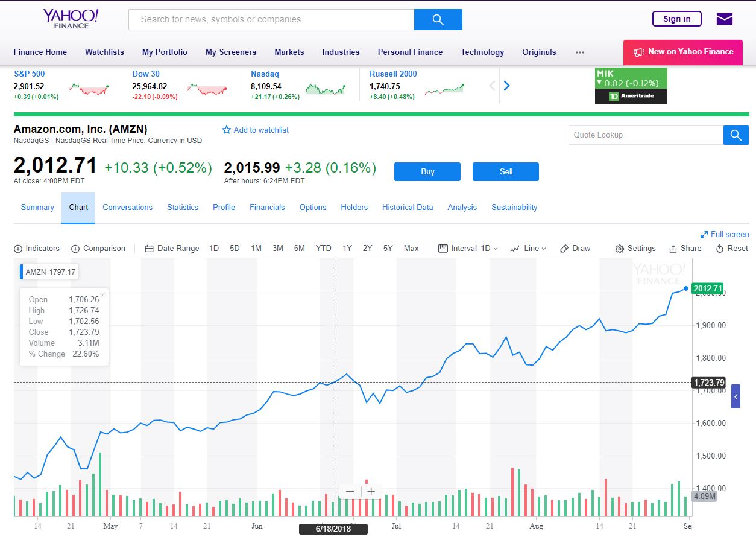Click the AMZN 1797.17 series label
The width and height of the screenshot is (756, 543).
click(49, 272)
